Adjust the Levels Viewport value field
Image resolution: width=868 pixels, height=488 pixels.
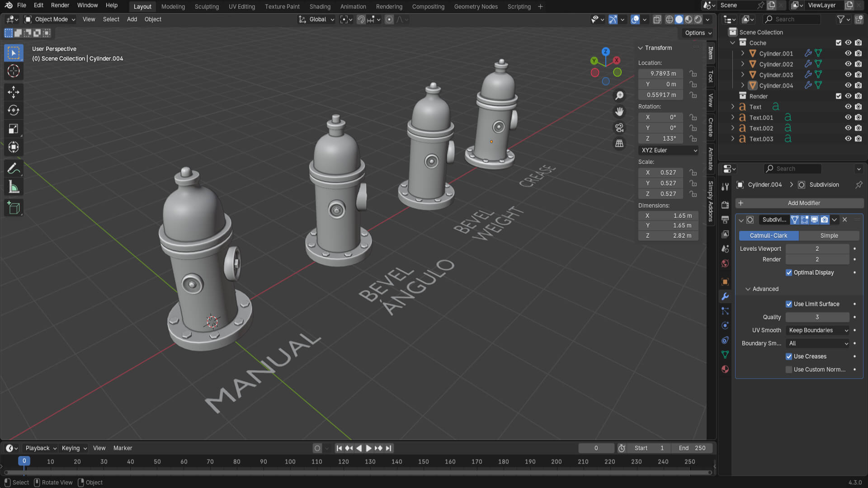tap(817, 249)
